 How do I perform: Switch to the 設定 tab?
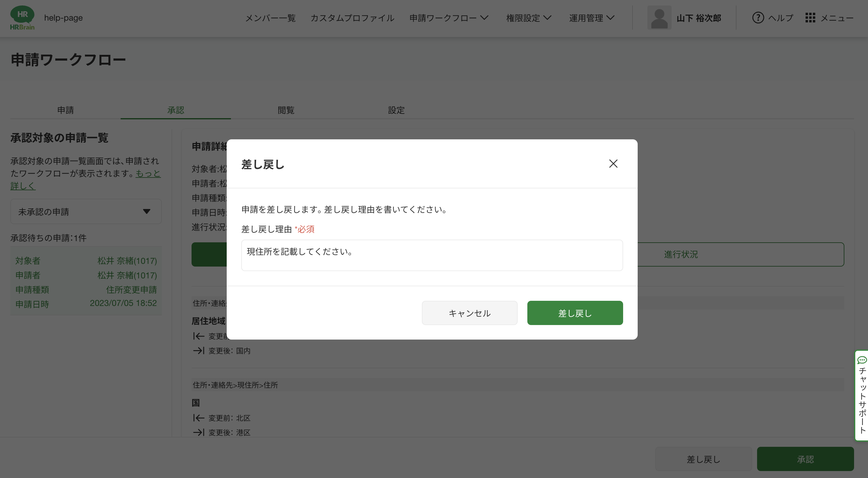point(396,110)
